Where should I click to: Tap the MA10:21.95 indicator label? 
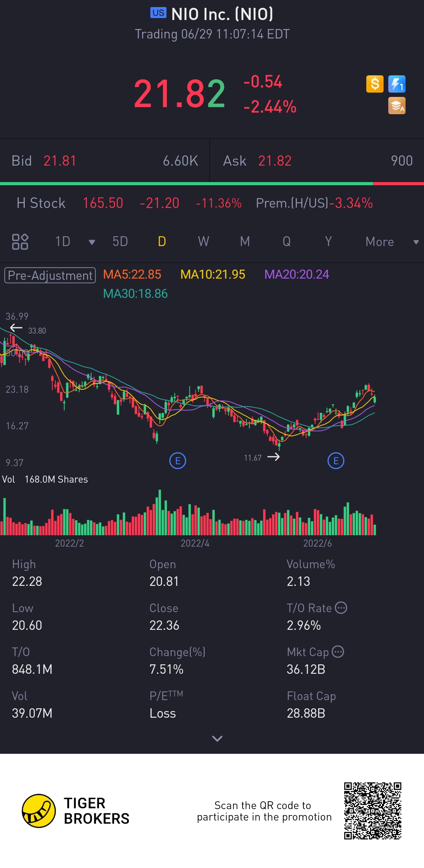[x=213, y=274]
